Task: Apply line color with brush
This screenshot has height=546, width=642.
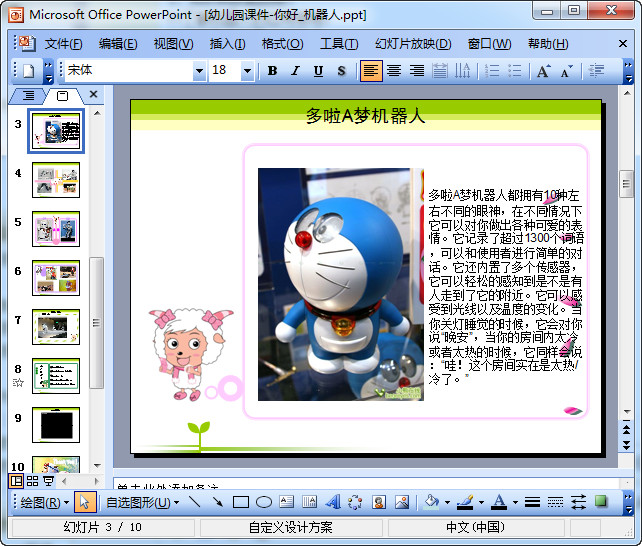Action: click(x=466, y=502)
